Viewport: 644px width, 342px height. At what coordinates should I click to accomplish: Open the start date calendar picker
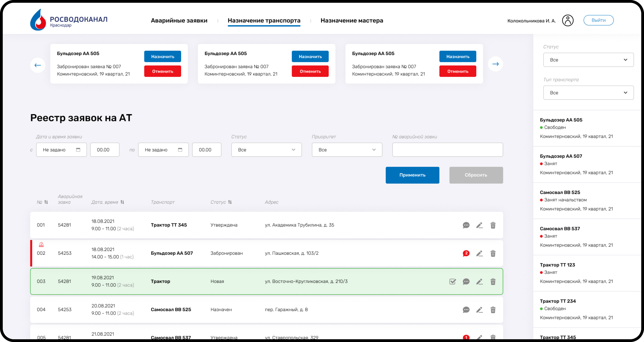pyautogui.click(x=78, y=150)
